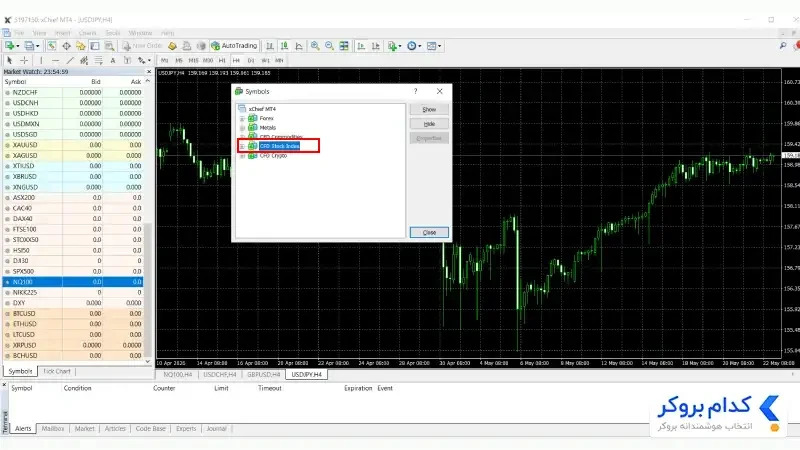800x450 pixels.
Task: Select XAUUSD row in Market Watch
Action: (x=73, y=145)
